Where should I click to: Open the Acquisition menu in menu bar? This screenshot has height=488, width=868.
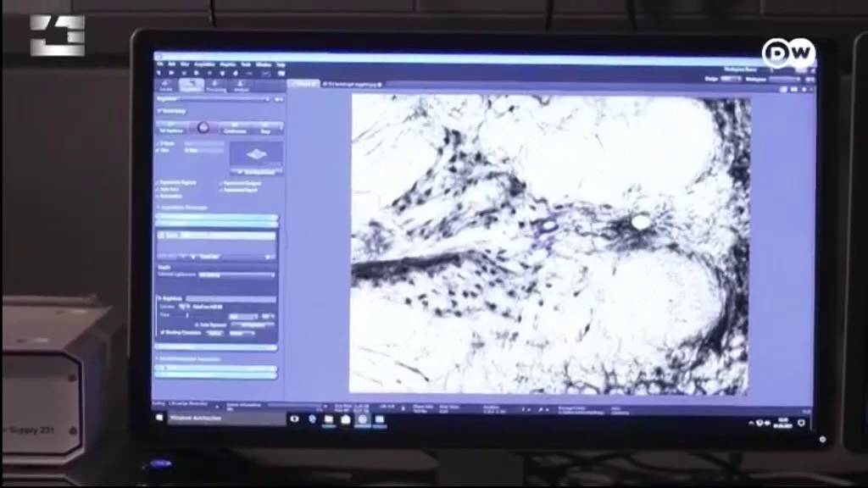204,64
